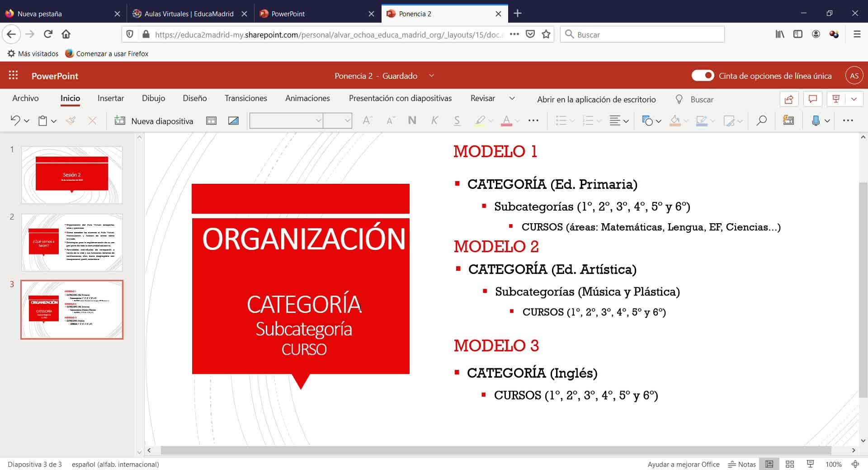Increase the font size

367,121
